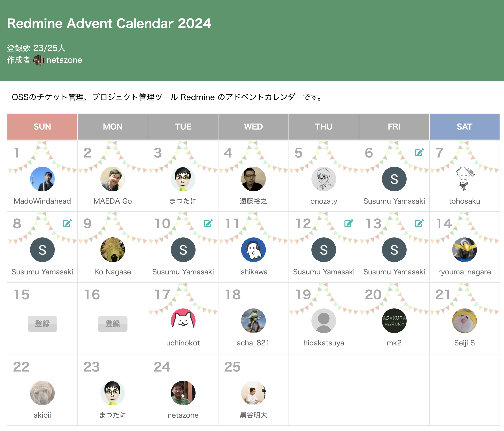
Task: Click the Seiji S avatar on day 21
Action: [464, 321]
